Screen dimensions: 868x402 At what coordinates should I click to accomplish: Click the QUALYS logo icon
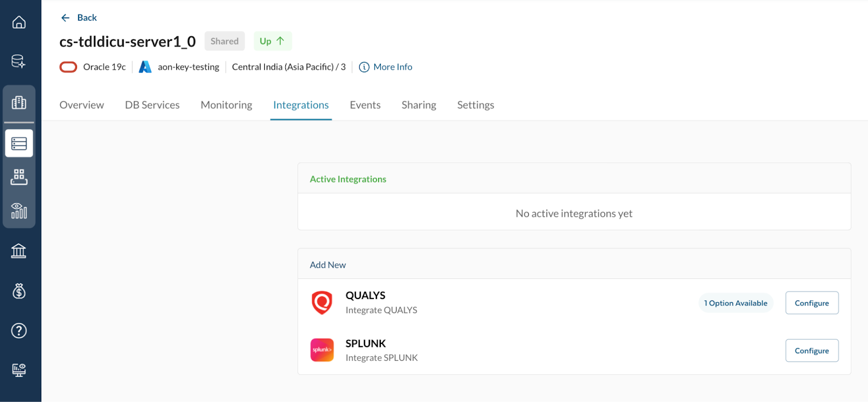click(x=322, y=303)
